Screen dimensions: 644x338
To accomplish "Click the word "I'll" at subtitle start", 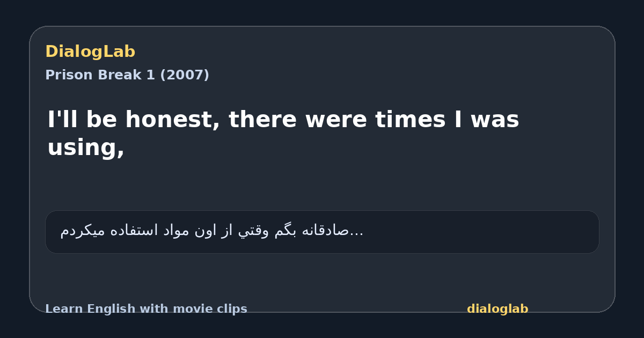I will (63, 119).
